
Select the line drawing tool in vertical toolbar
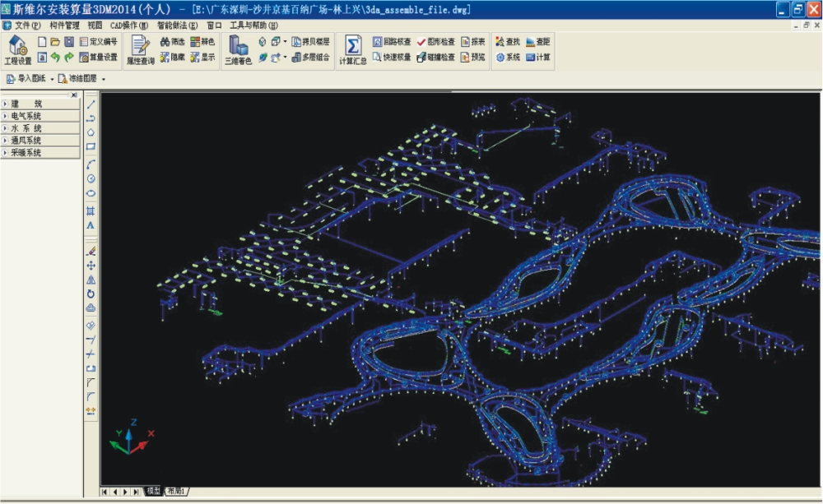coord(91,104)
